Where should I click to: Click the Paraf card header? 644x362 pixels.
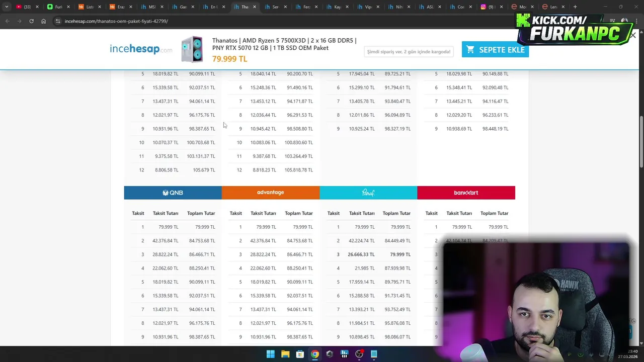[x=368, y=193]
